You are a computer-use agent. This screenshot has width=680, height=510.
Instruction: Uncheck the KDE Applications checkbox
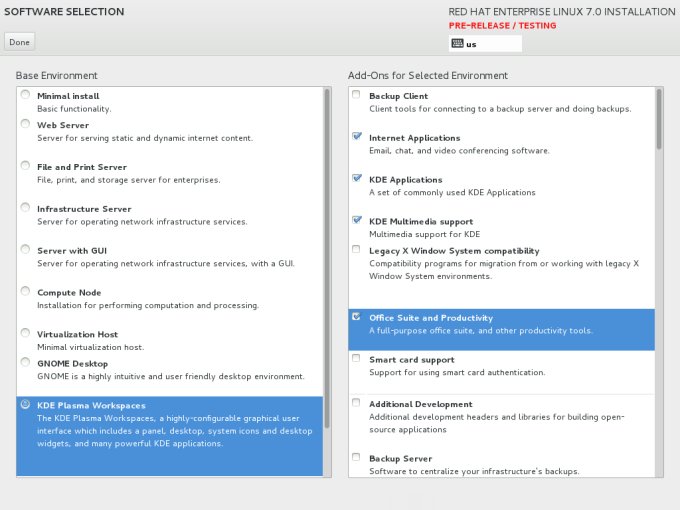coord(356,178)
